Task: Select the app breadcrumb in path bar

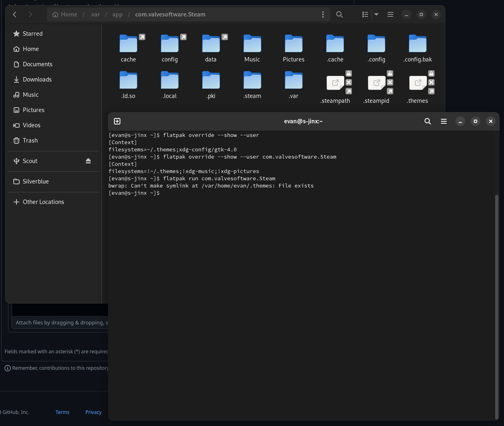Action: click(x=117, y=14)
